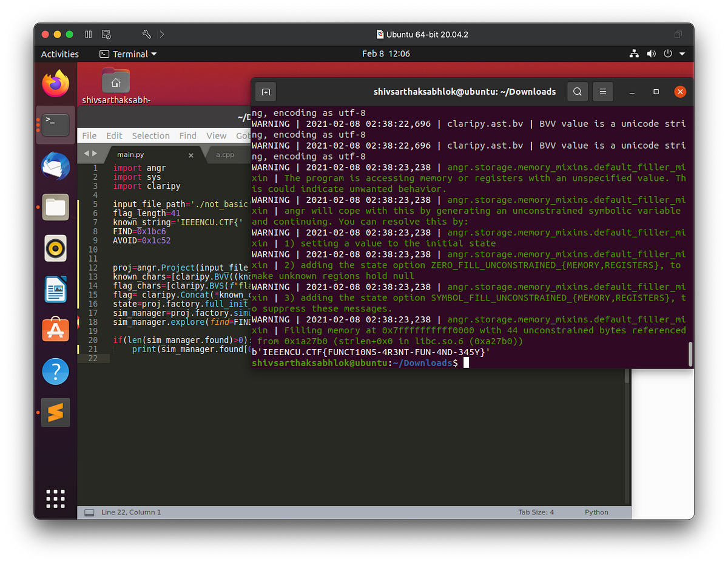Open the Selection menu in Sublime Text

pyautogui.click(x=150, y=135)
